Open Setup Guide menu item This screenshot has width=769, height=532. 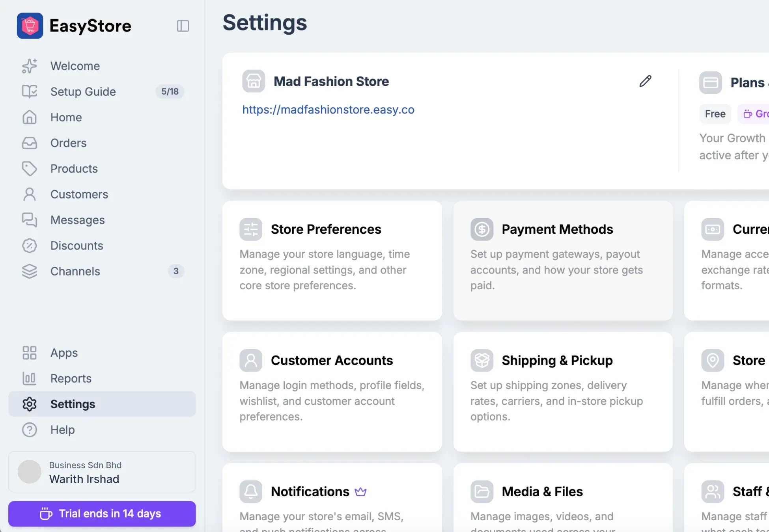[x=102, y=91]
